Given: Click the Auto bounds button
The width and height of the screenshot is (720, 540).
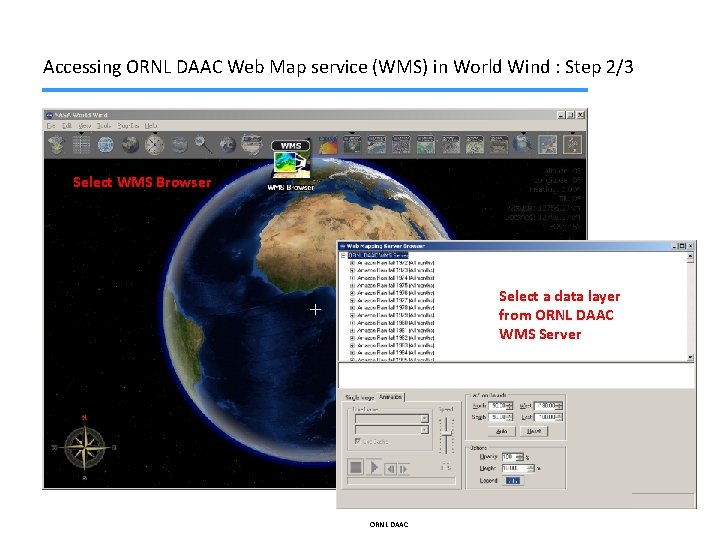Looking at the screenshot, I should [x=501, y=431].
